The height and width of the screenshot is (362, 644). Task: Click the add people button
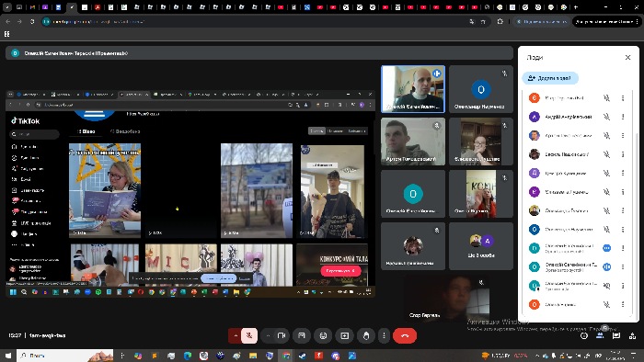550,78
